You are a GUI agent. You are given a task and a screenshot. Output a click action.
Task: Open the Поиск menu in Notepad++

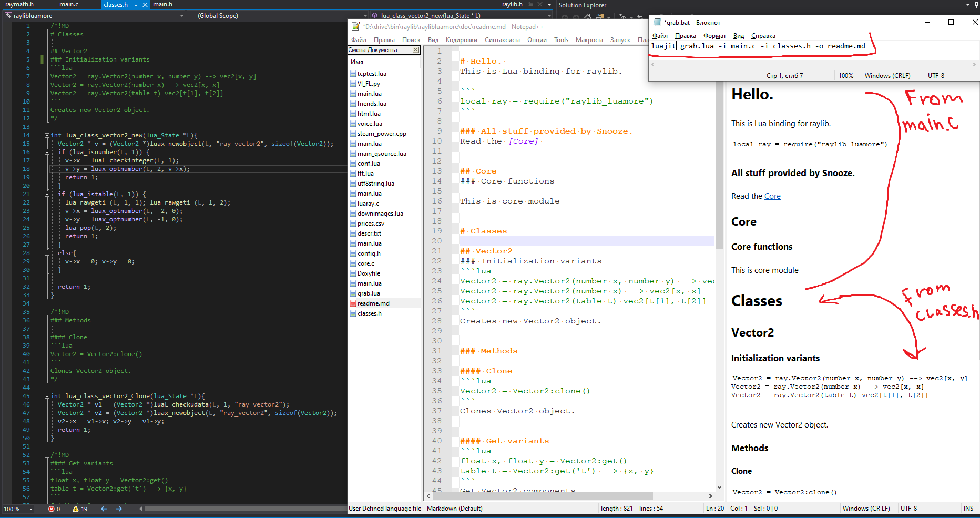(411, 40)
